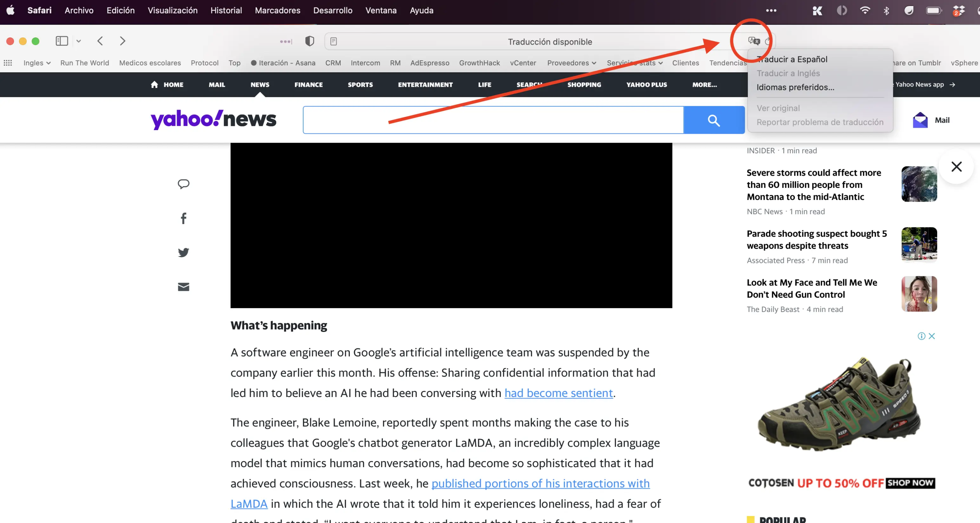
Task: Open the SHOPPING tab
Action: 584,84
